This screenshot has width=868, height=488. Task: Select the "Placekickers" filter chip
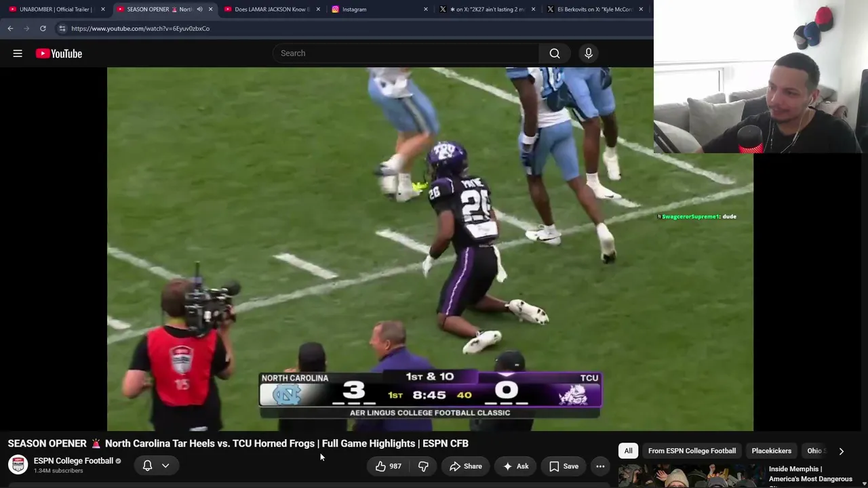771,451
